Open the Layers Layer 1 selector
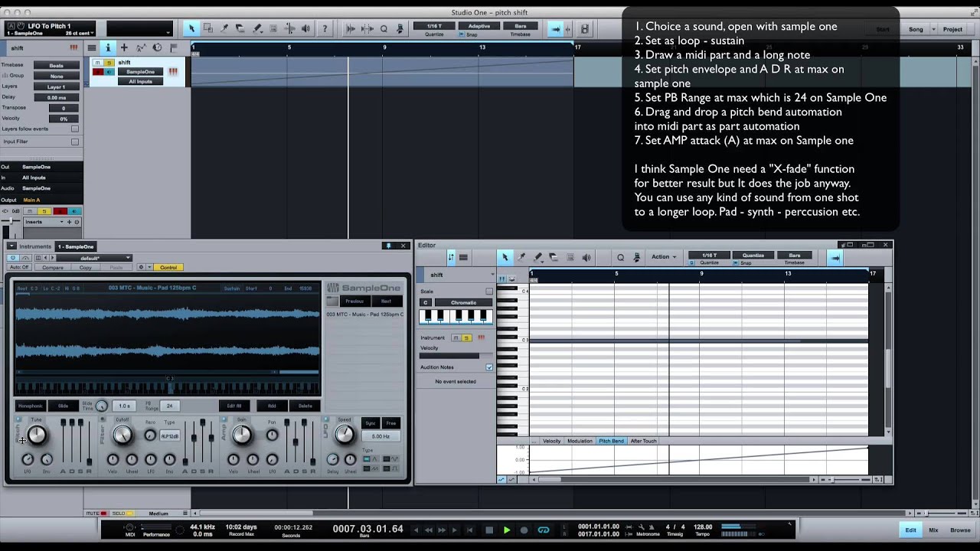Screen dimensions: 980x551 pyautogui.click(x=57, y=87)
